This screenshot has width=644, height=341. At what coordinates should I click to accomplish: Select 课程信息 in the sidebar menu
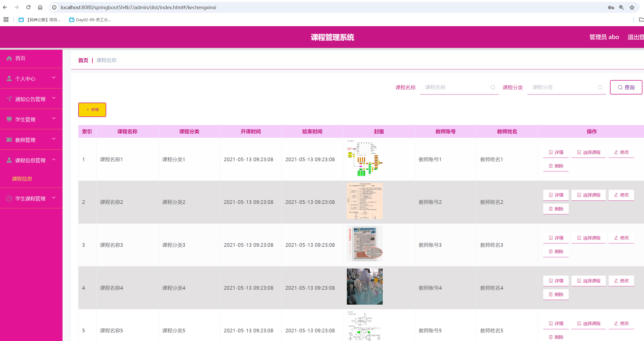[22, 178]
